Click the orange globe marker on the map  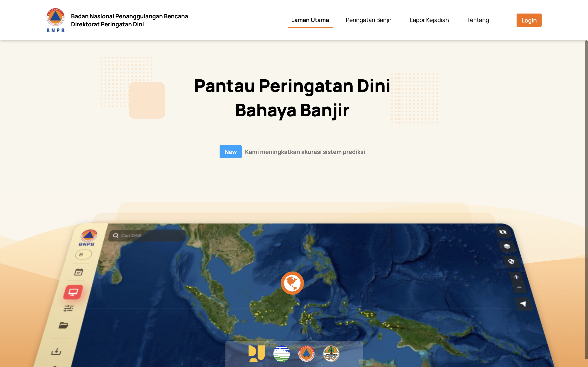click(x=292, y=283)
